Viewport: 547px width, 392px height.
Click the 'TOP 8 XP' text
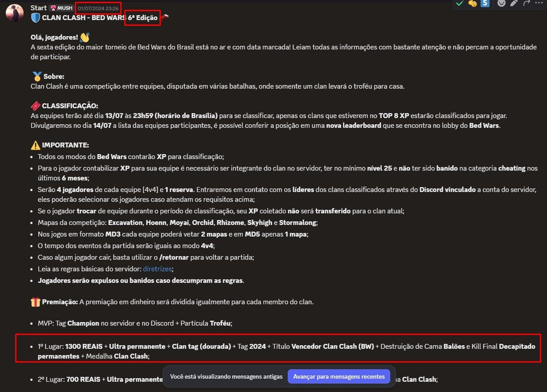tap(394, 115)
